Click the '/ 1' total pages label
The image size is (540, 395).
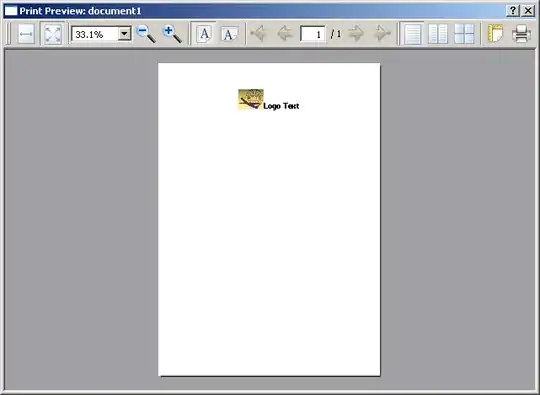point(336,34)
